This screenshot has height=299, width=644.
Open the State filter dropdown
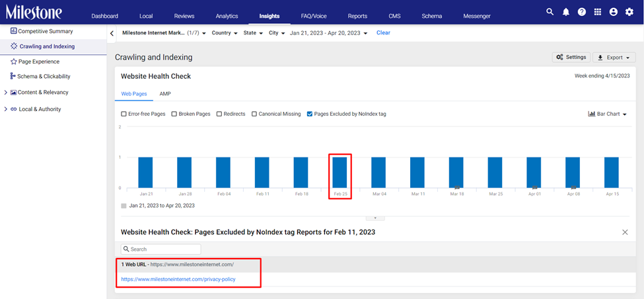pos(253,33)
